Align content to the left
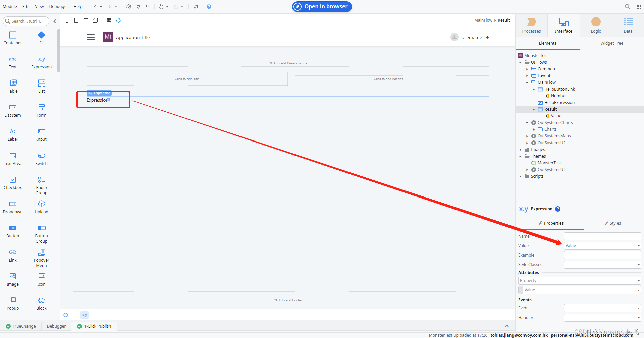The width and height of the screenshot is (644, 338). pyautogui.click(x=132, y=20)
